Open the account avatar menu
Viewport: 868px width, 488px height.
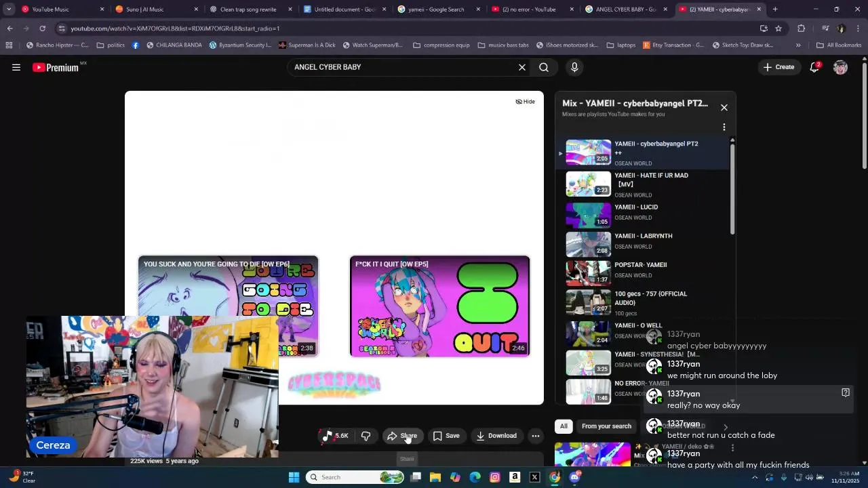click(841, 67)
